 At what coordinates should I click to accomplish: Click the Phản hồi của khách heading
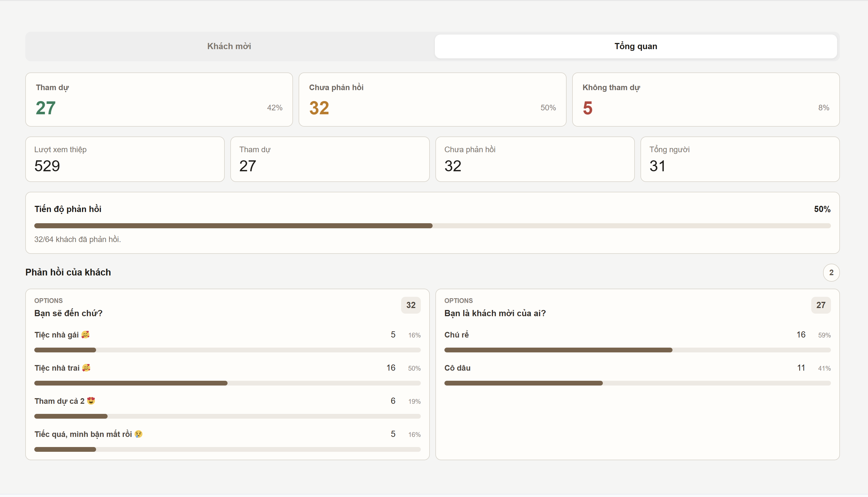click(x=68, y=272)
